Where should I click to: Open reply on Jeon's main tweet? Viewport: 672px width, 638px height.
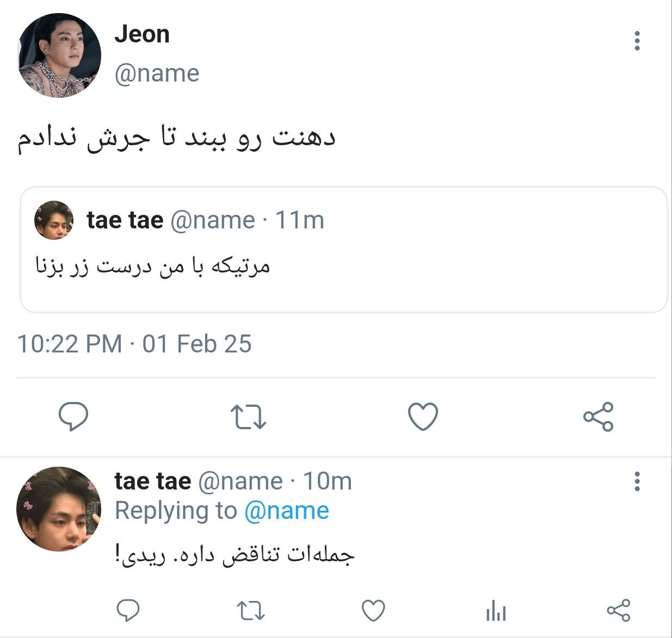tap(73, 417)
